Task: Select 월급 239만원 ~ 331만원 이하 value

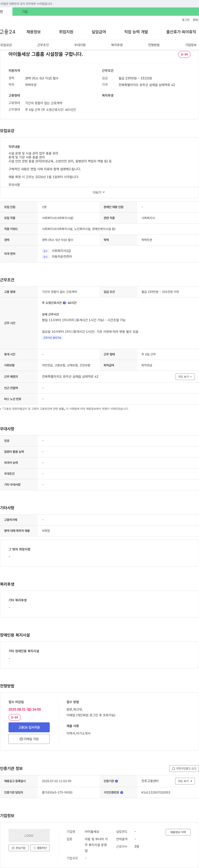Action: 160,292
